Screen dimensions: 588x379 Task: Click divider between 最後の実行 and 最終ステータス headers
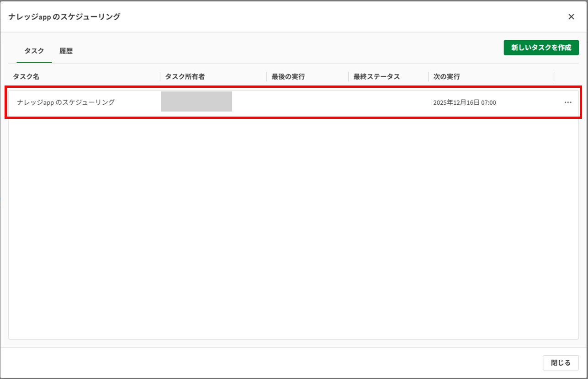tap(348, 77)
